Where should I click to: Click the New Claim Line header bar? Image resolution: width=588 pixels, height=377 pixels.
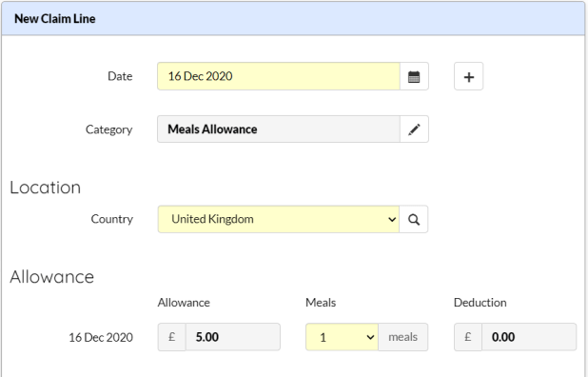click(293, 19)
